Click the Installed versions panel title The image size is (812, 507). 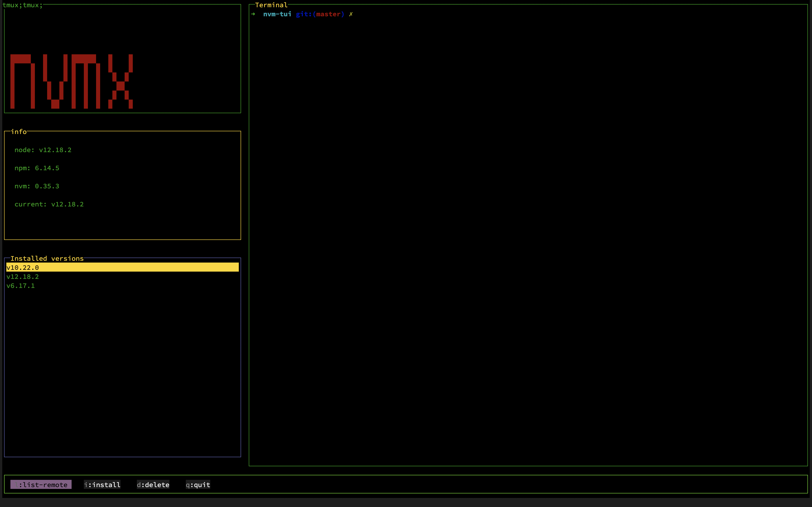tap(47, 258)
